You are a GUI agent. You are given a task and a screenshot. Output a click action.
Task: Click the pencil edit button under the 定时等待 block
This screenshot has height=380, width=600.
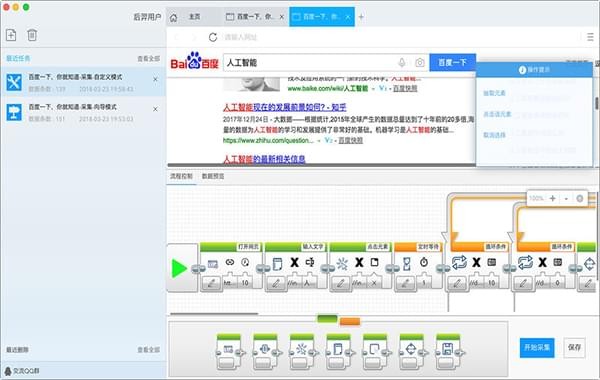[405, 283]
